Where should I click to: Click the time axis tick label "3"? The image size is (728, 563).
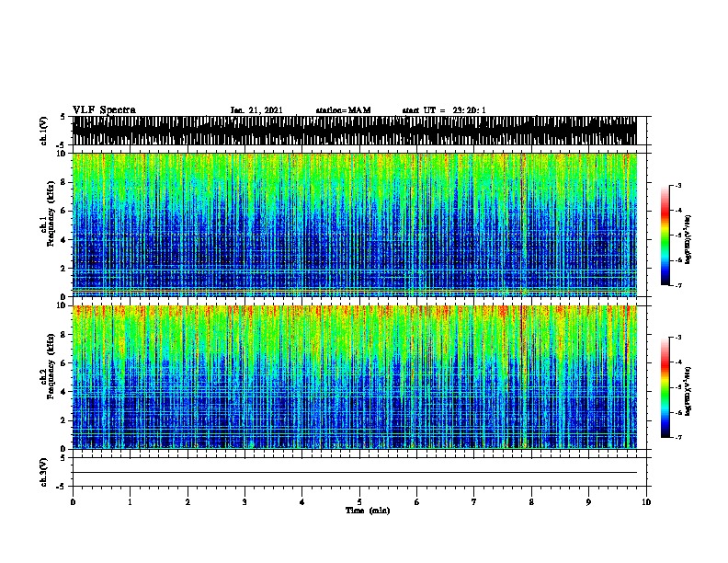pos(245,502)
